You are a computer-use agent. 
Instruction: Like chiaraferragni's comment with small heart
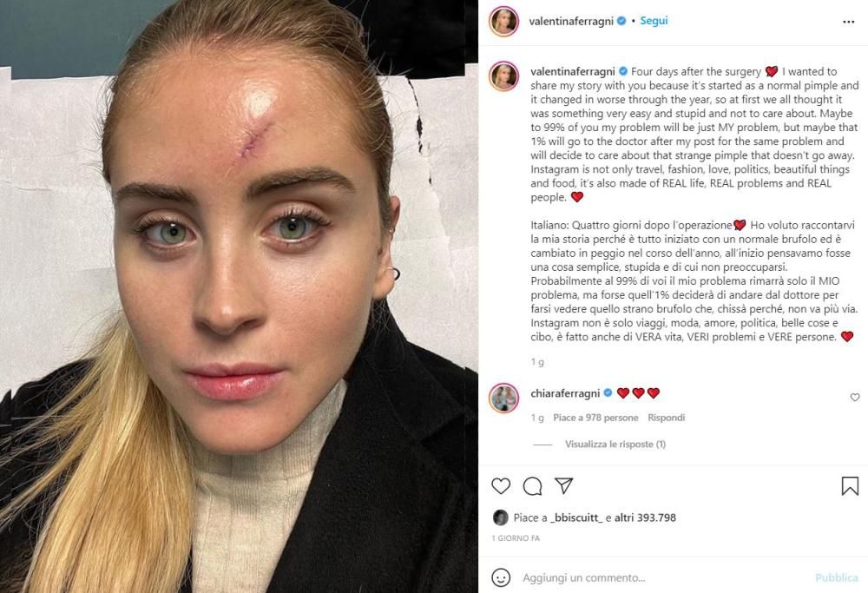[855, 397]
